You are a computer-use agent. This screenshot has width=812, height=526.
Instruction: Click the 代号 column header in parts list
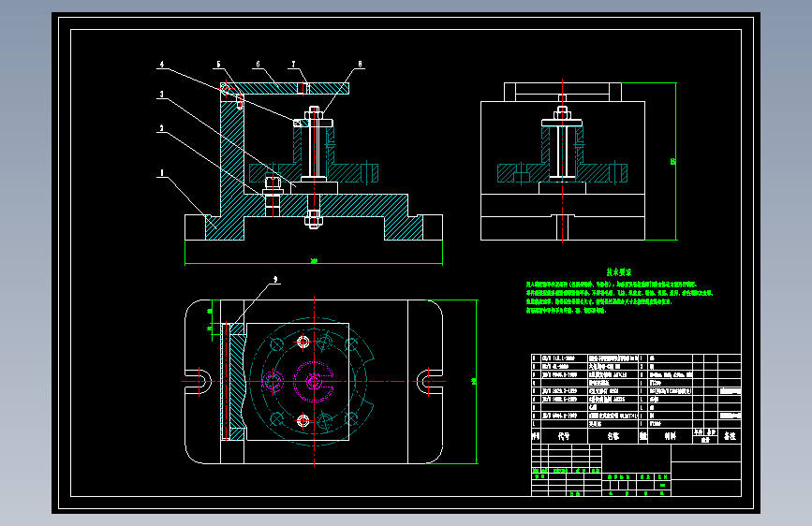(x=564, y=436)
